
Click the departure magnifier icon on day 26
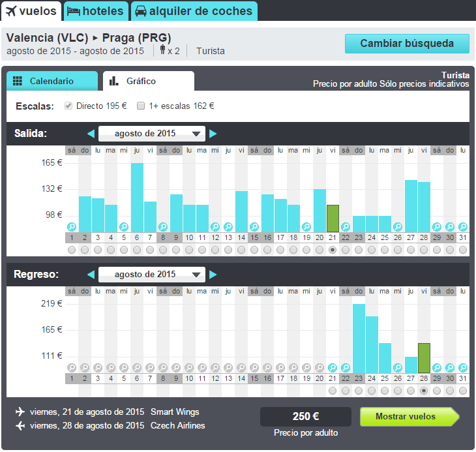pyautogui.click(x=398, y=227)
